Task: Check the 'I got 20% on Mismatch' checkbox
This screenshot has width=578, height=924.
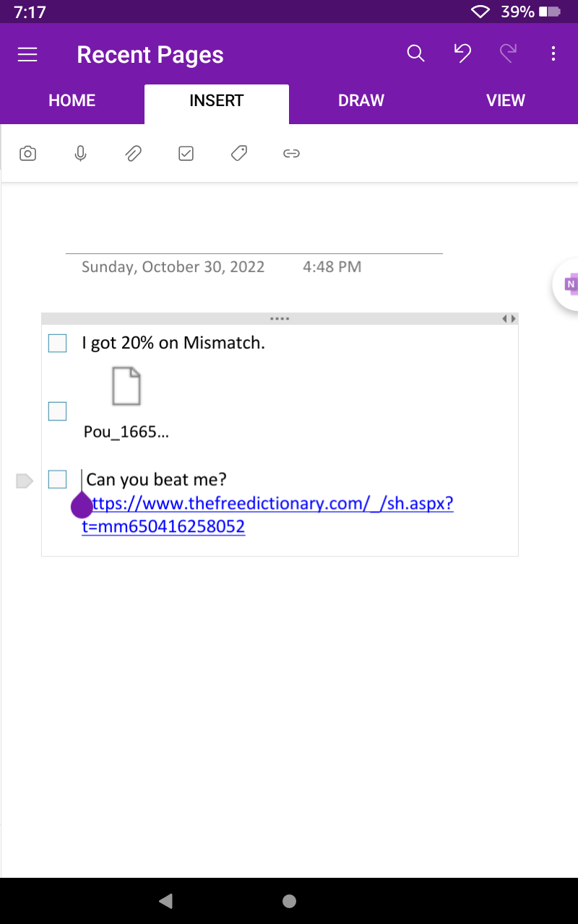Action: tap(57, 343)
